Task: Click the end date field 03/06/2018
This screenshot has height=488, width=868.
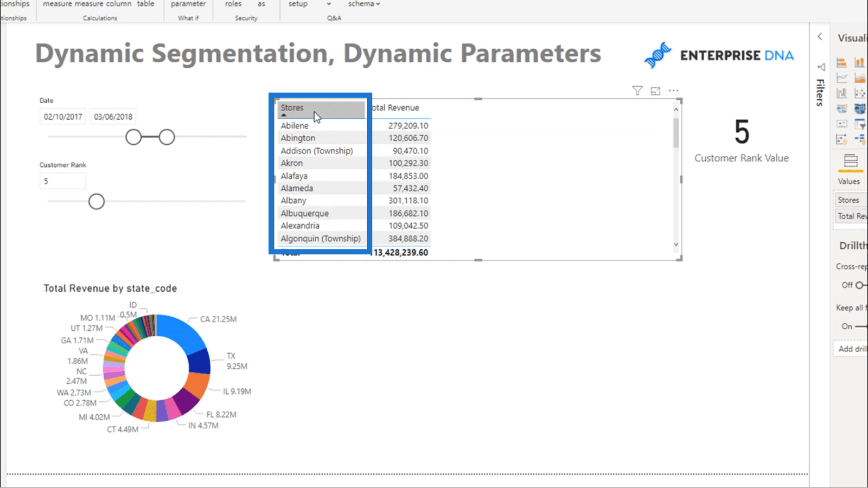Action: 113,117
